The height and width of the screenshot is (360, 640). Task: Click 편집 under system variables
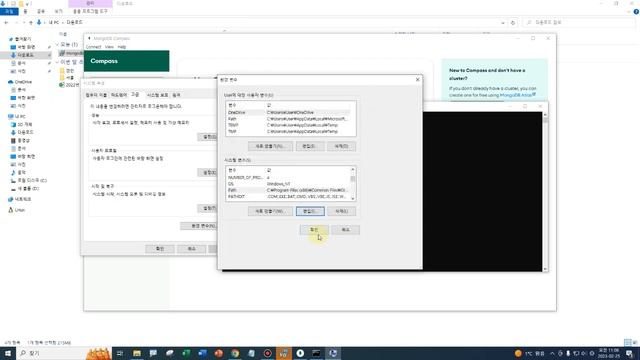[x=310, y=211]
